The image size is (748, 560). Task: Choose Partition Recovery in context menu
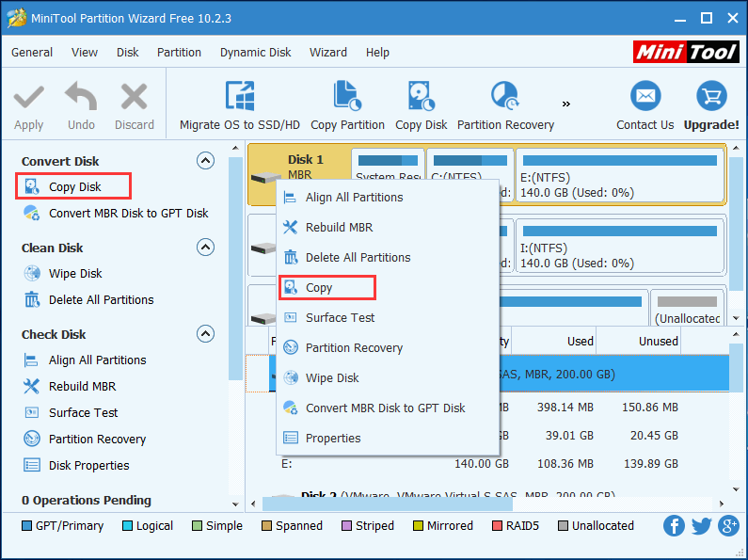point(388,347)
